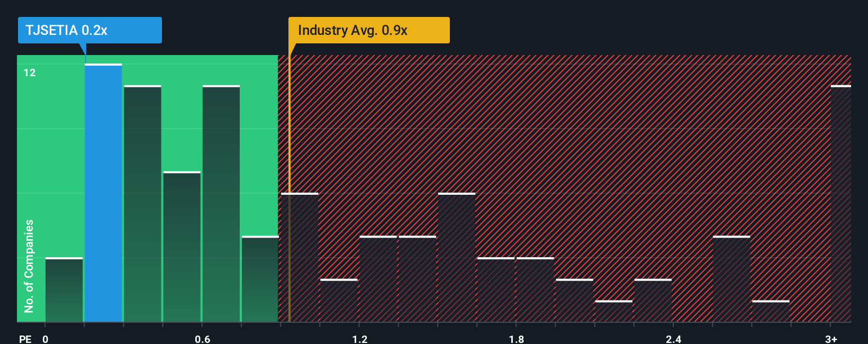Click the x-axis tick label 1.8
Viewport: 868px width, 344px height.
[x=517, y=339]
